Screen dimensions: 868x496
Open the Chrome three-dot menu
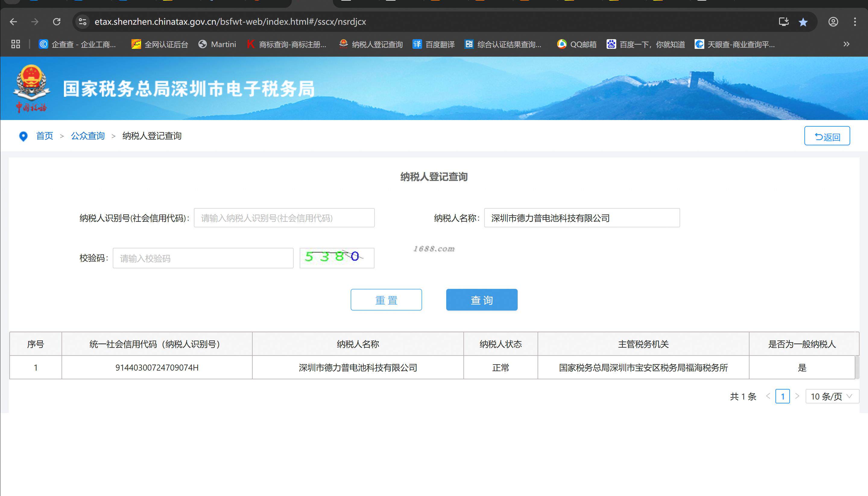(x=855, y=22)
